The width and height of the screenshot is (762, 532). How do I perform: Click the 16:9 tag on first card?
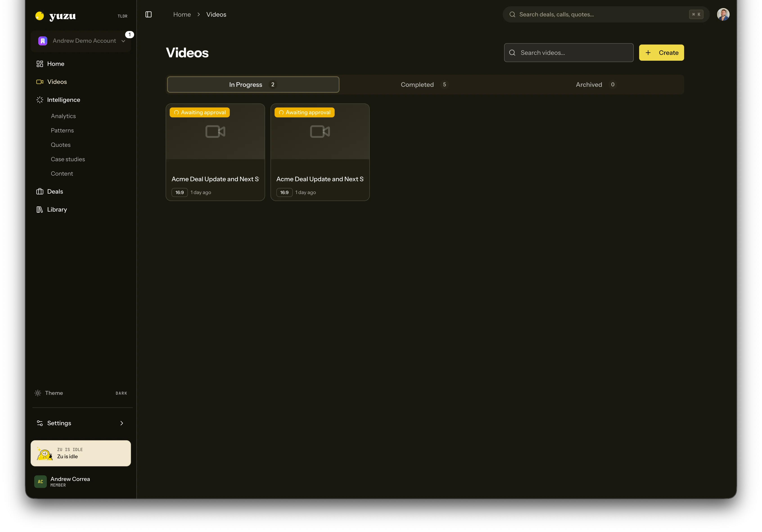(180, 192)
